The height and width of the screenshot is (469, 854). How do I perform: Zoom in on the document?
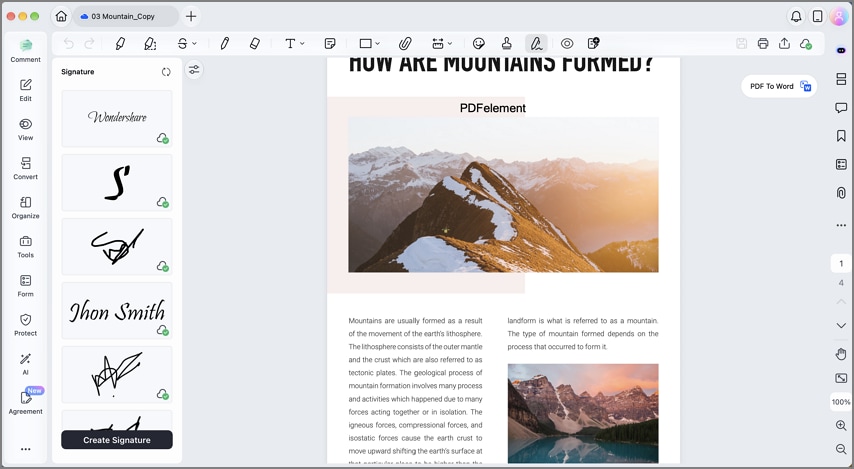[841, 425]
